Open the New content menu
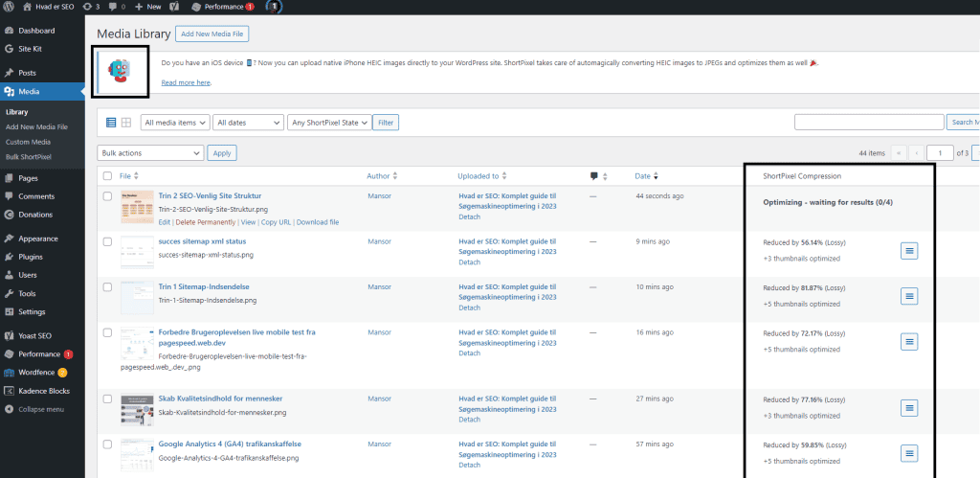This screenshot has height=478, width=980. [x=148, y=7]
